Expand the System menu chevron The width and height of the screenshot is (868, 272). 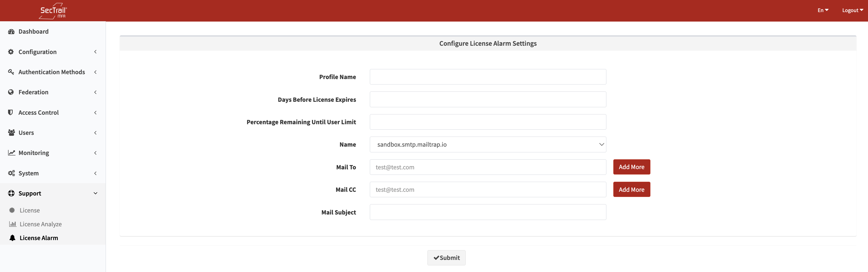(x=95, y=173)
